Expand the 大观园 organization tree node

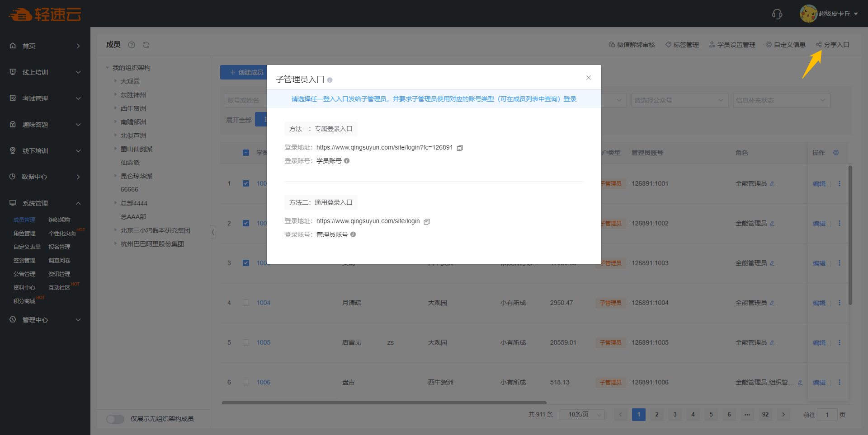pyautogui.click(x=115, y=81)
